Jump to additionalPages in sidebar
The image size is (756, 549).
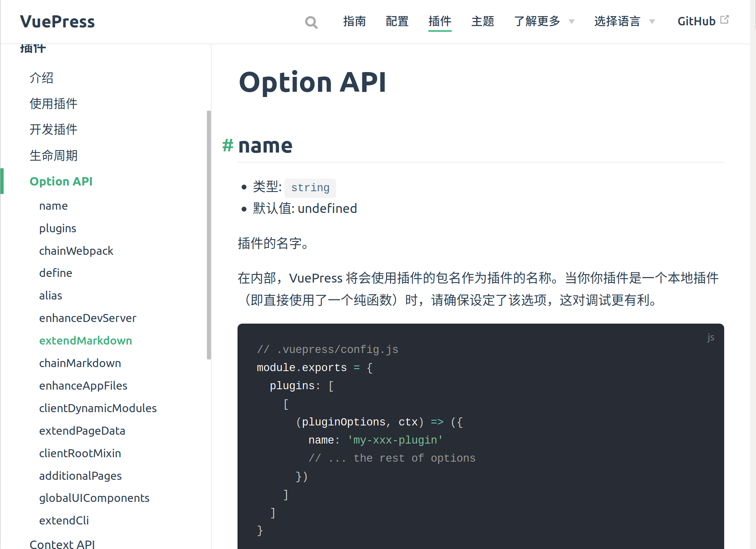pos(81,476)
